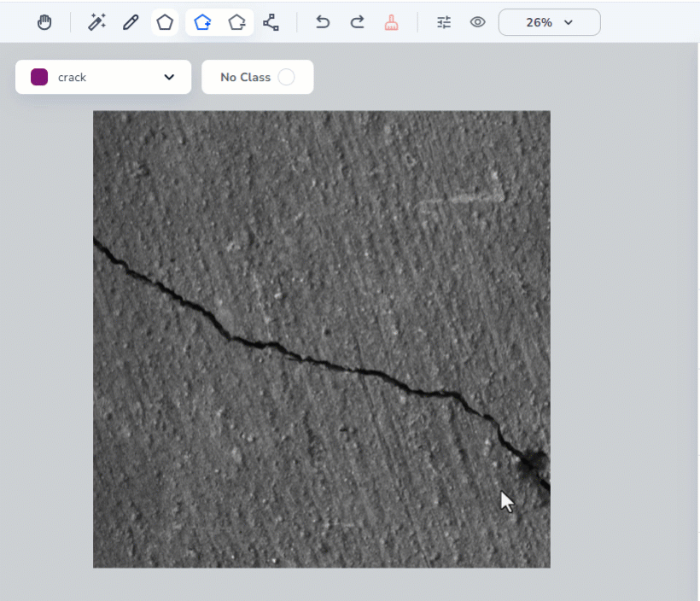The height and width of the screenshot is (601, 700).
Task: Activate the magic wand smart tool
Action: (96, 22)
